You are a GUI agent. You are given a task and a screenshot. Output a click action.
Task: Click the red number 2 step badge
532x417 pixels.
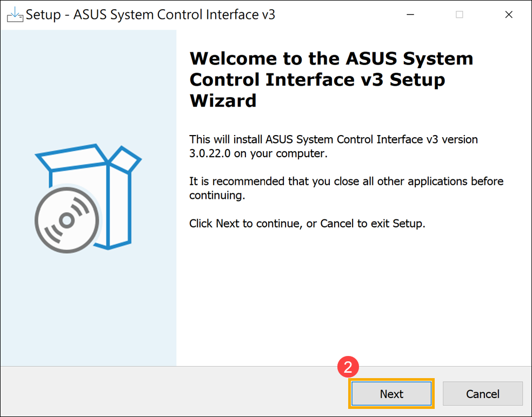point(348,368)
